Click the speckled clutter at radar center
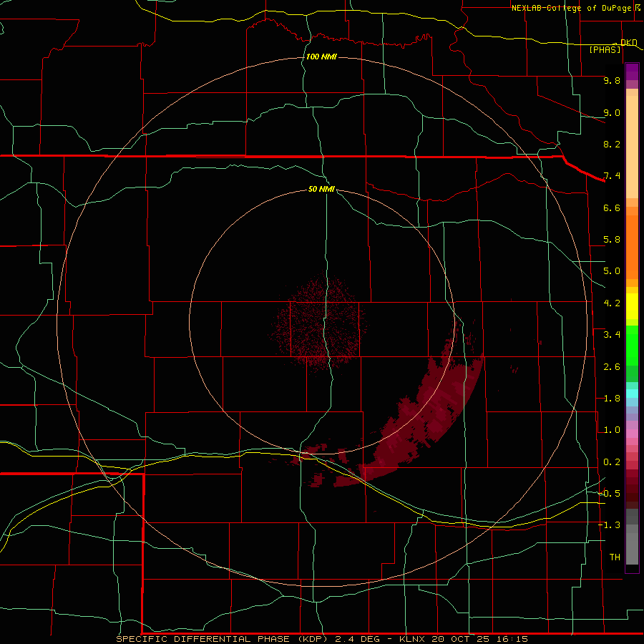 (x=321, y=323)
